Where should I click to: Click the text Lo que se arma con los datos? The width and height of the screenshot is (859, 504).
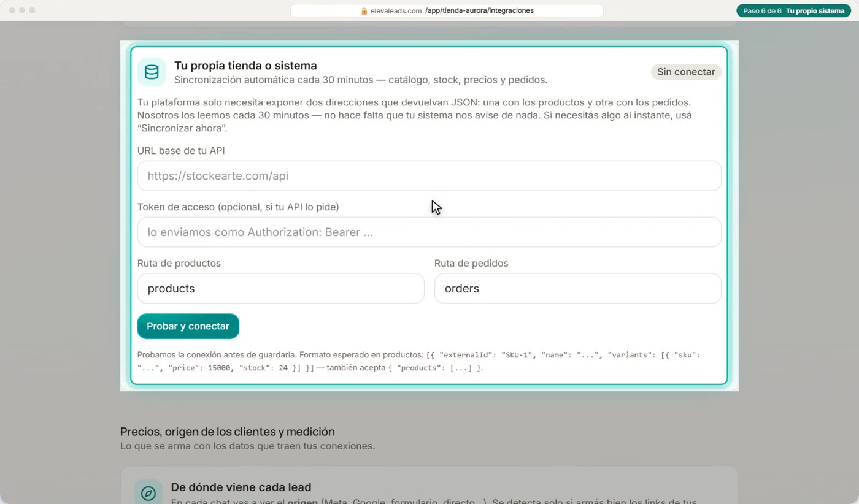[x=247, y=446]
